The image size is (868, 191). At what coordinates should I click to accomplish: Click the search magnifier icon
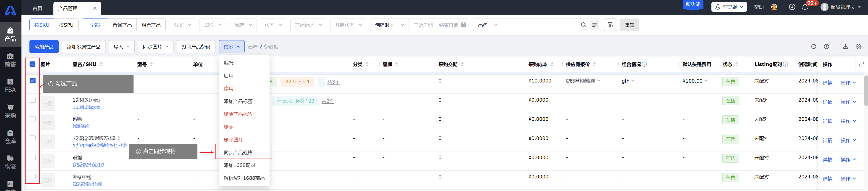tap(583, 25)
